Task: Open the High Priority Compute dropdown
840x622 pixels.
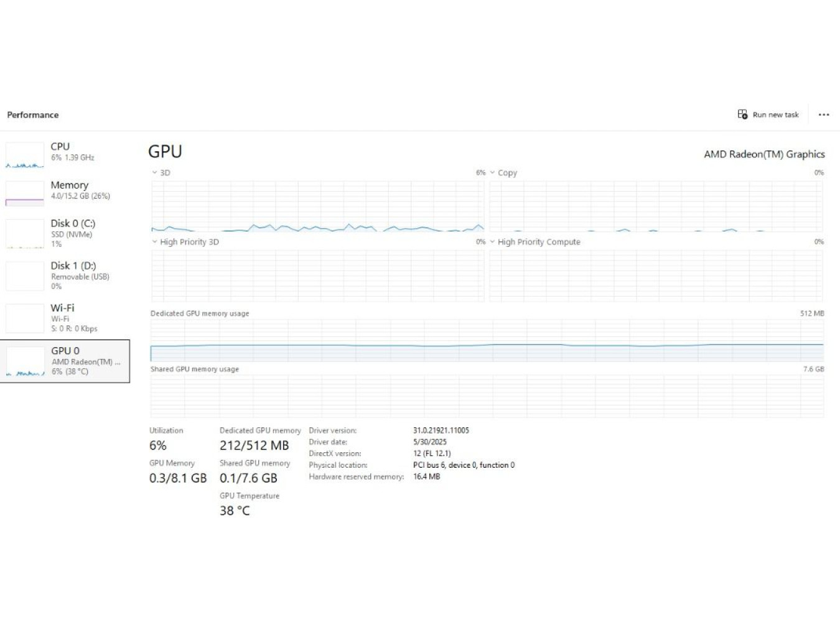Action: (x=492, y=242)
